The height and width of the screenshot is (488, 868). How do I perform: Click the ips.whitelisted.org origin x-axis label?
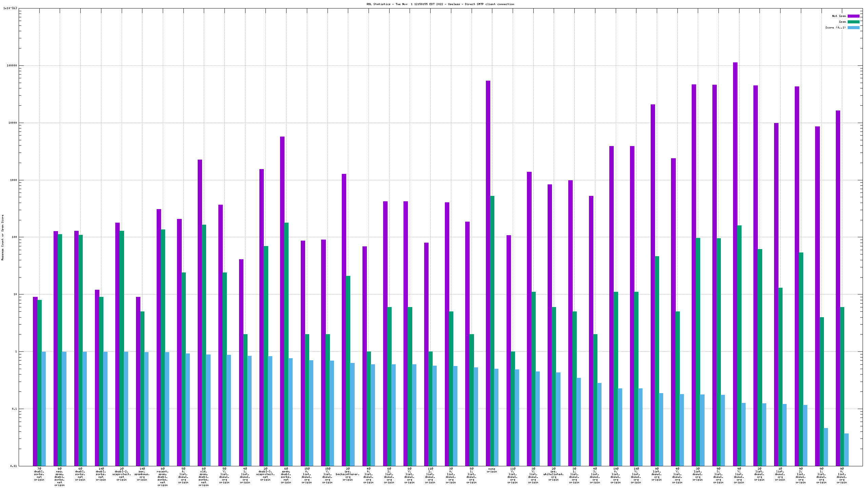553,474
